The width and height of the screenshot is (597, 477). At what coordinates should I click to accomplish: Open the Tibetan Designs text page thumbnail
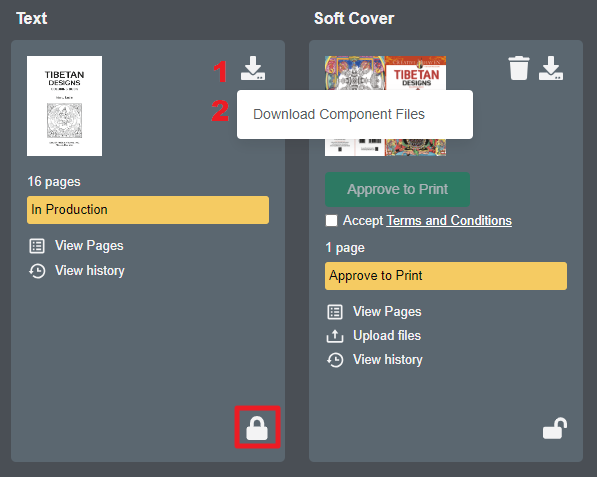[x=64, y=106]
